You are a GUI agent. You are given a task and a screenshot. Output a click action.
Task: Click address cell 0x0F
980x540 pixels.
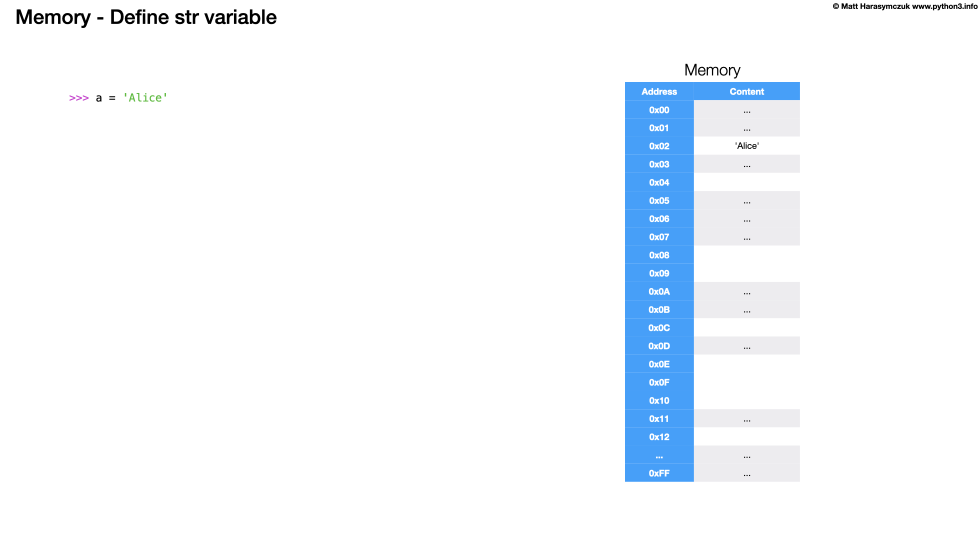(x=659, y=382)
